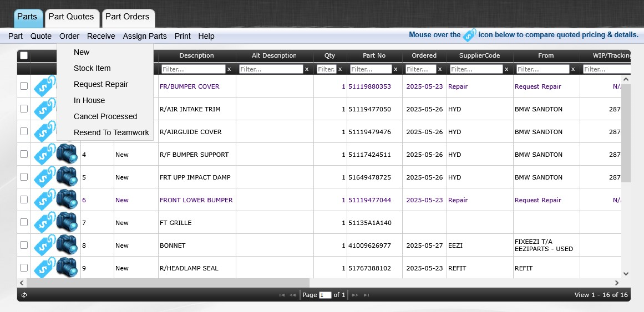Image resolution: width=644 pixels, height=312 pixels.
Task: Open the Assign Parts menu
Action: point(145,36)
